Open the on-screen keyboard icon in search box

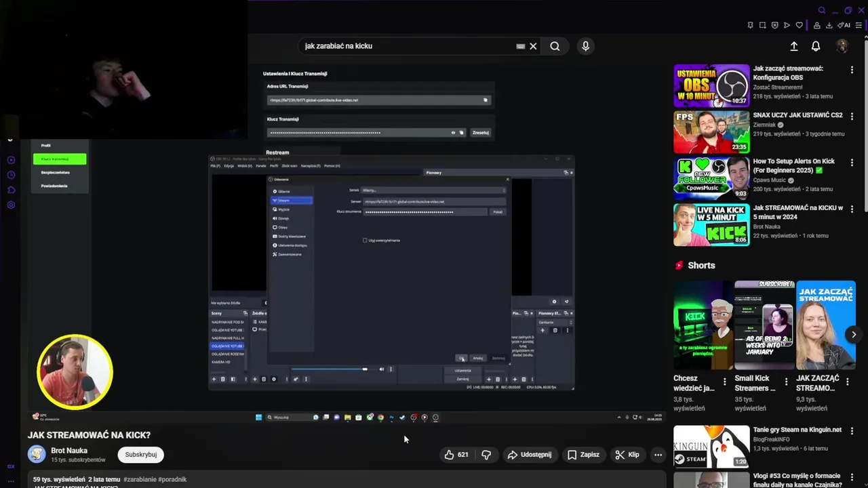pyautogui.click(x=520, y=46)
